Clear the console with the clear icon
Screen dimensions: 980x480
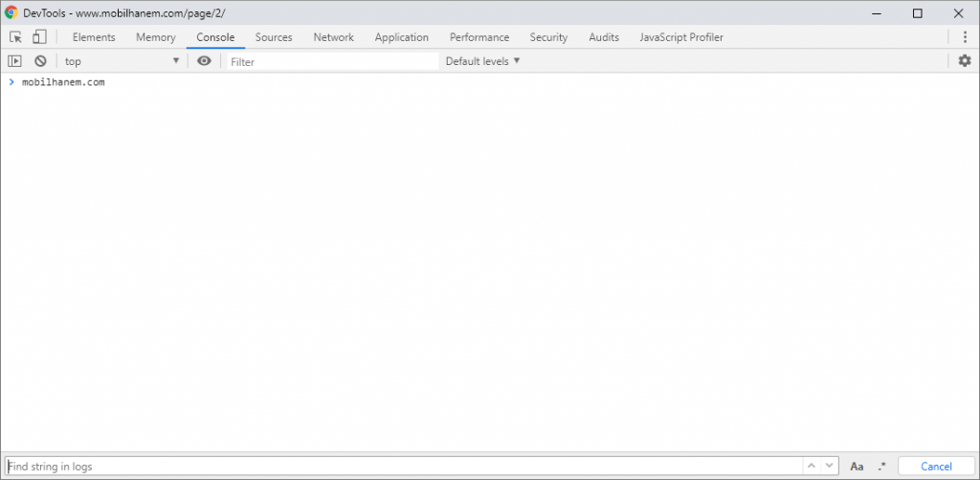pyautogui.click(x=40, y=61)
